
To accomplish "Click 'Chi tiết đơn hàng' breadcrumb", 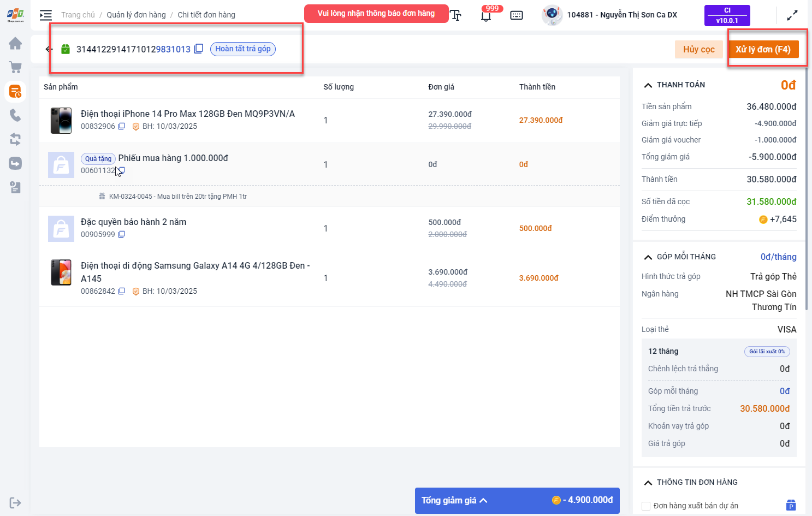I will coord(206,15).
